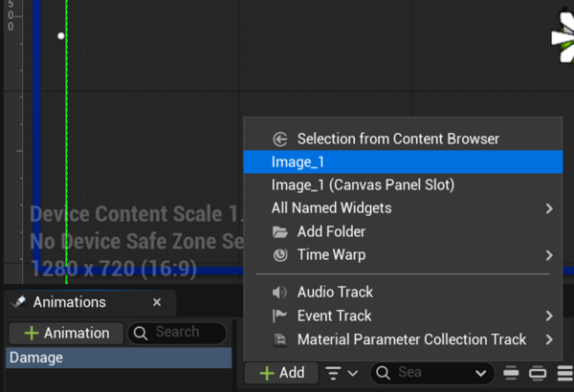The height and width of the screenshot is (392, 574).
Task: Select Image_1 (Canvas Panel Slot) entry
Action: pyautogui.click(x=403, y=185)
